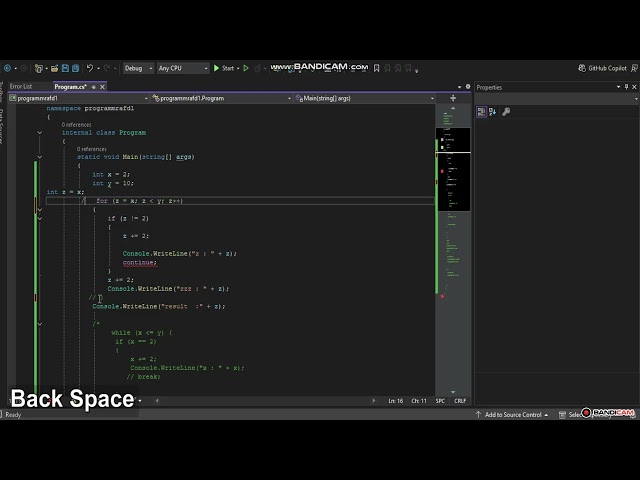Click Add to Source Control
Screen dimensions: 640x480
coord(513,414)
